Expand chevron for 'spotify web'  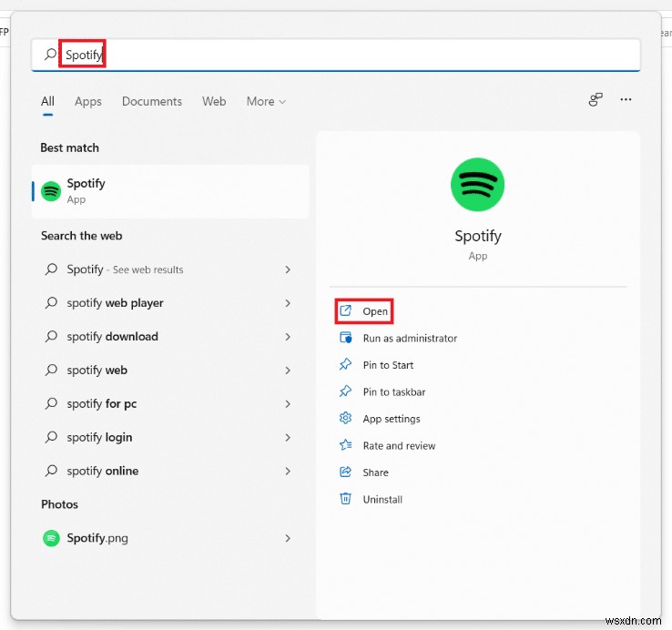tap(288, 371)
